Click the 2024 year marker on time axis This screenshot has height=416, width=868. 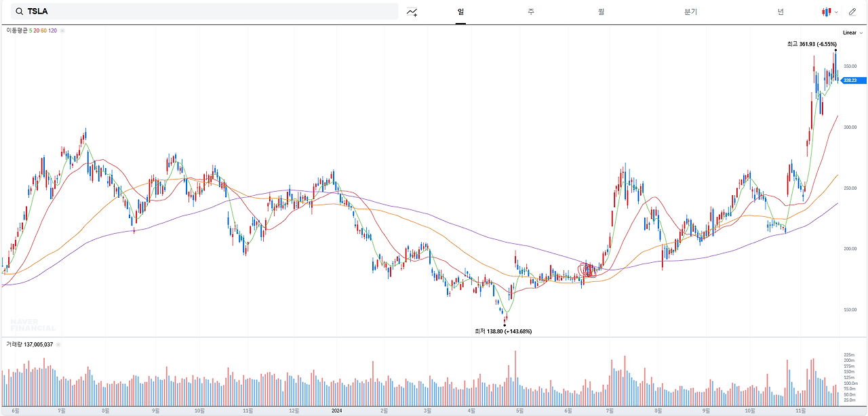337,411
